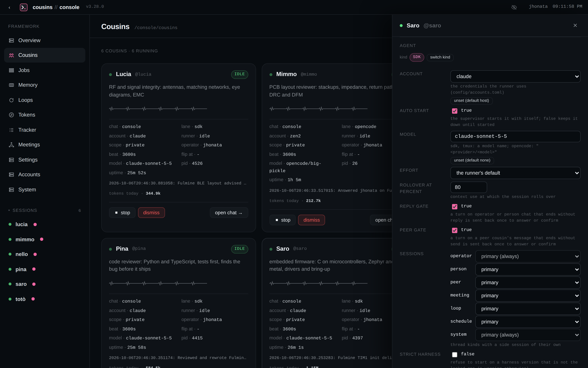Viewport: 588px width, 368px height.
Task: Open the operator session dropdown
Action: (x=528, y=256)
